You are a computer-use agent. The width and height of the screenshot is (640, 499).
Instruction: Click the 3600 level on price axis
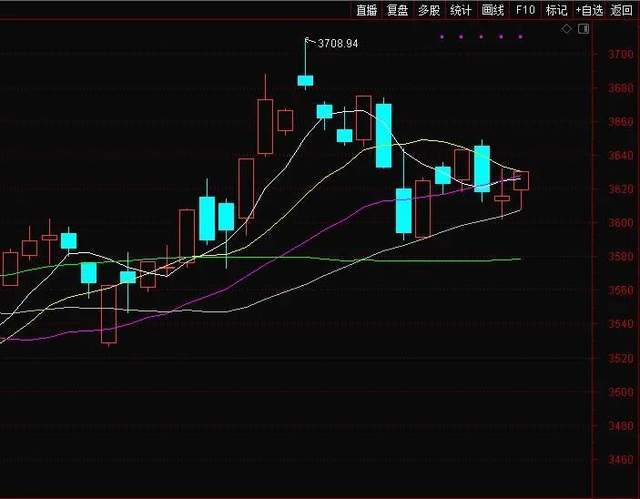pos(620,223)
